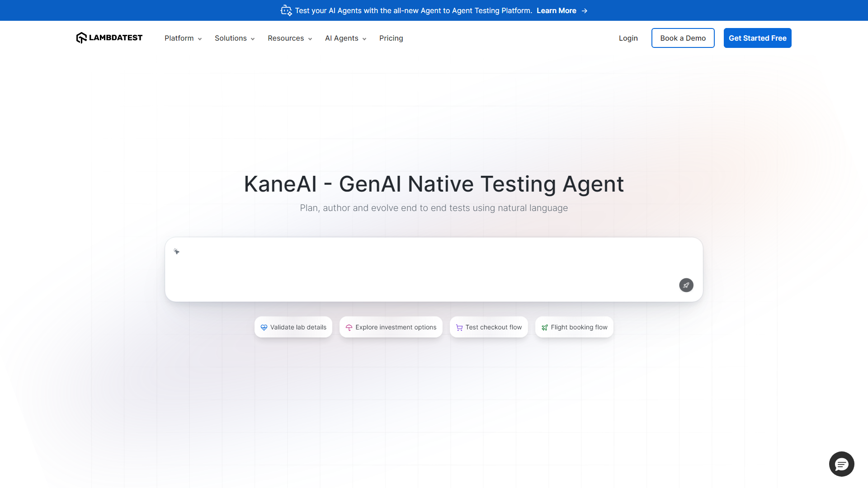The image size is (868, 488).
Task: Click the cart icon on Test checkout flow
Action: tap(459, 328)
